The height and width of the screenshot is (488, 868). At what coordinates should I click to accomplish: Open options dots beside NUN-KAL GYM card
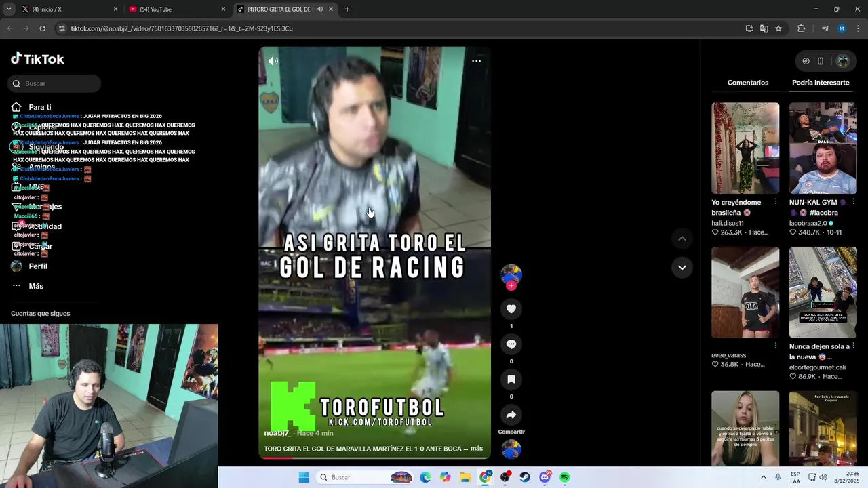pos(854,202)
